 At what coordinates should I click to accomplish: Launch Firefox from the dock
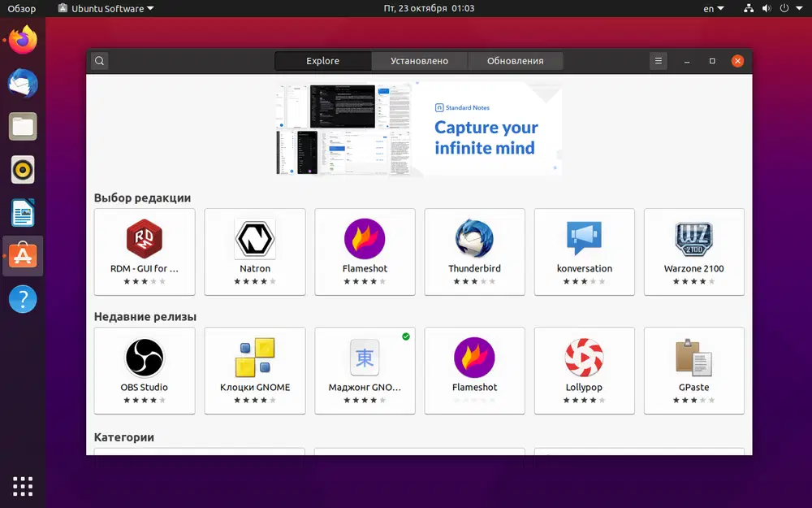(x=23, y=40)
